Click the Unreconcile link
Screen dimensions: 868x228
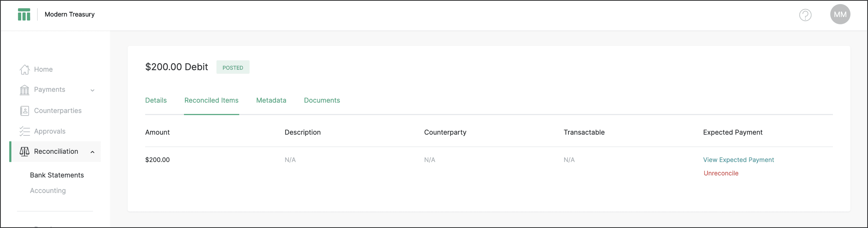[721, 173]
